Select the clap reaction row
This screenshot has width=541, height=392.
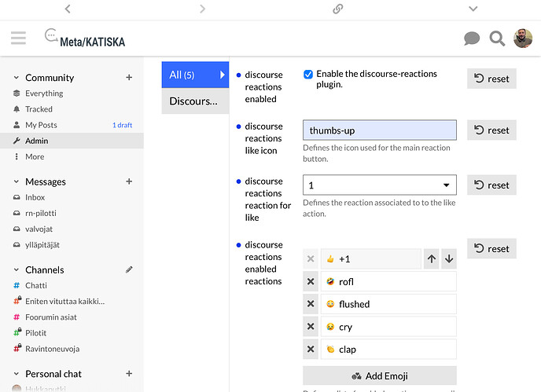point(388,350)
